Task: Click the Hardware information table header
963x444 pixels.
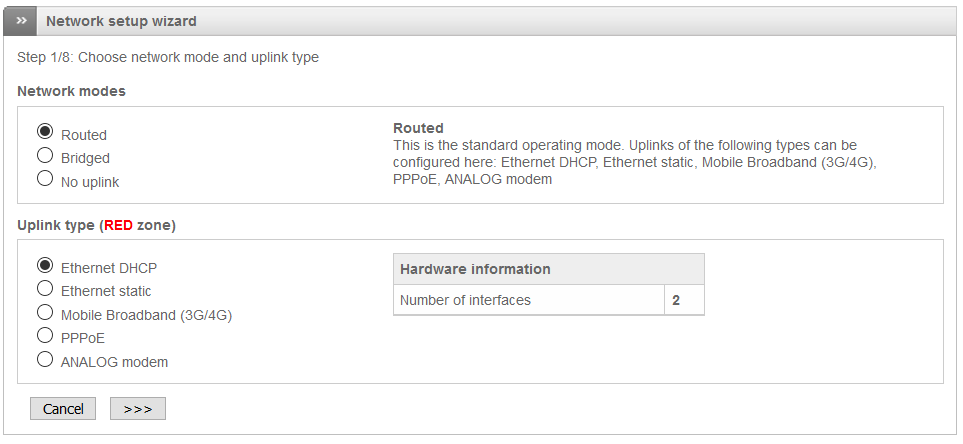Action: click(x=548, y=269)
